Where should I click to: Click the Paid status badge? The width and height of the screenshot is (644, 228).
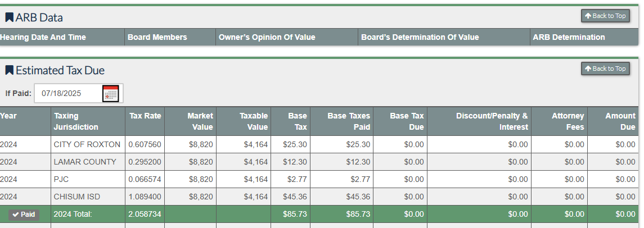click(24, 215)
